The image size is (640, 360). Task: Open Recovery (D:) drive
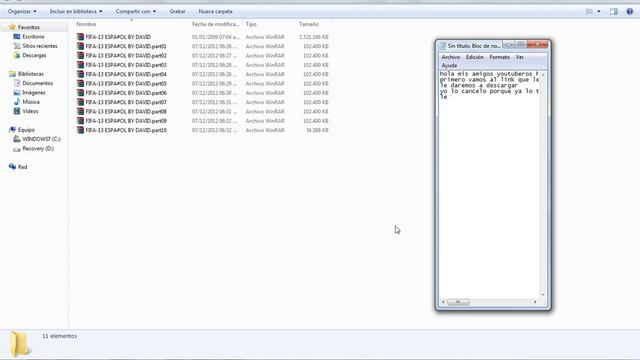[38, 149]
